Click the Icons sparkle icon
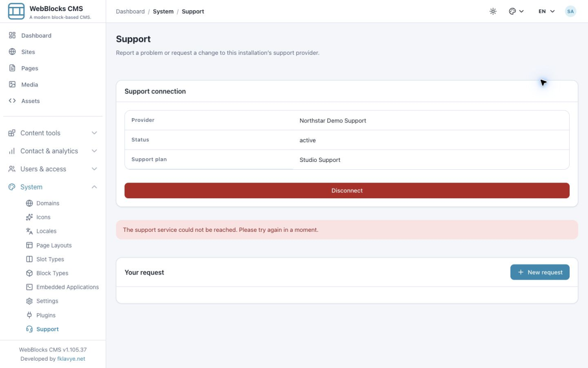Image resolution: width=588 pixels, height=368 pixels. point(29,217)
